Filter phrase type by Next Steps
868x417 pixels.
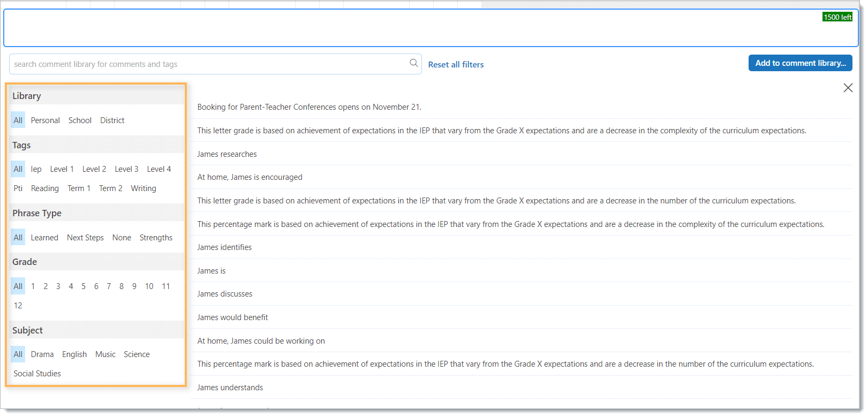pos(85,238)
